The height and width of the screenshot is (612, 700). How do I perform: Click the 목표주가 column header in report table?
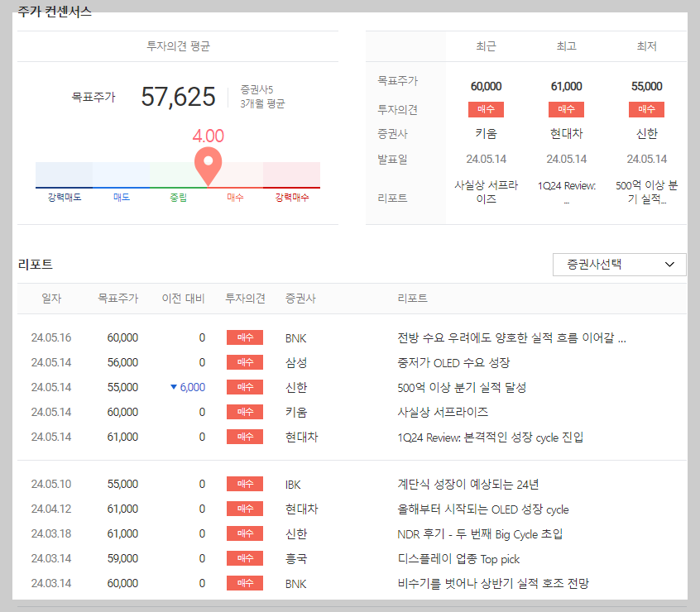[118, 299]
